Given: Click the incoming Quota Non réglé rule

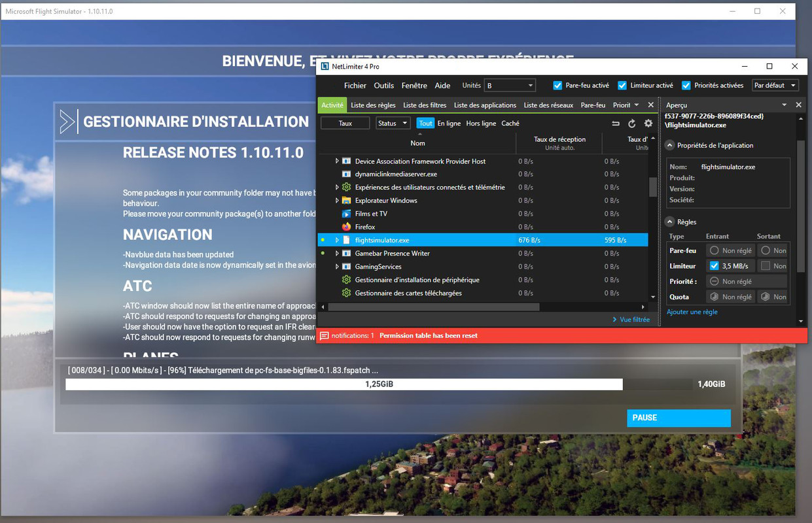Looking at the screenshot, I should 730,297.
